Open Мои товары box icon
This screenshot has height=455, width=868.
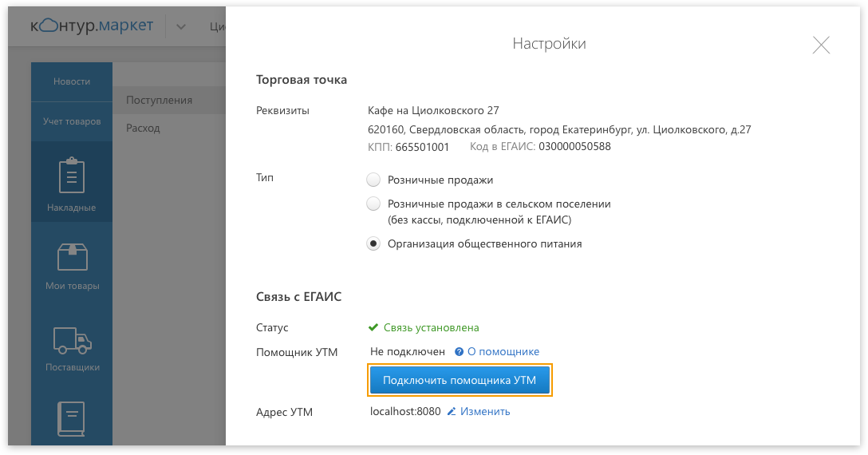(x=72, y=257)
